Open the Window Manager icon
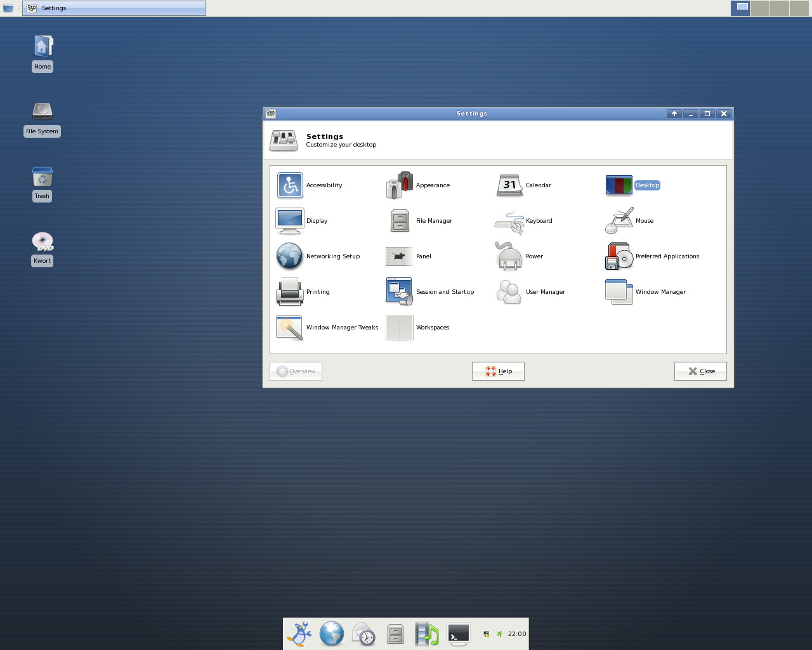 (x=619, y=292)
